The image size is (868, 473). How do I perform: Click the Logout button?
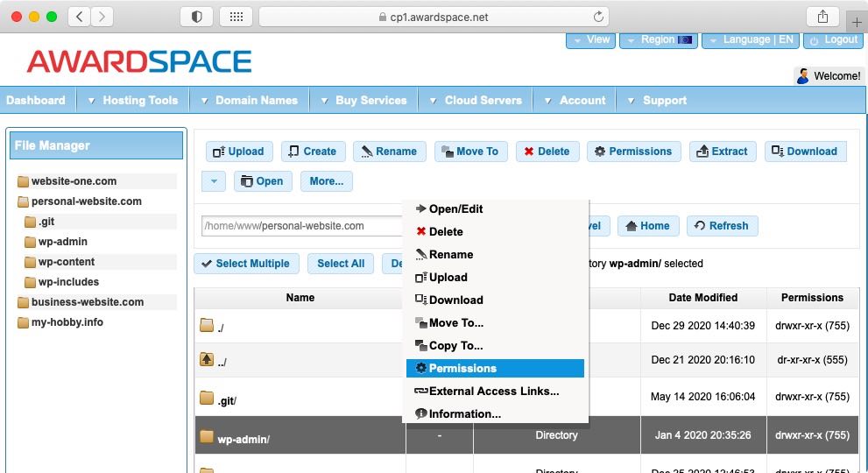(833, 40)
